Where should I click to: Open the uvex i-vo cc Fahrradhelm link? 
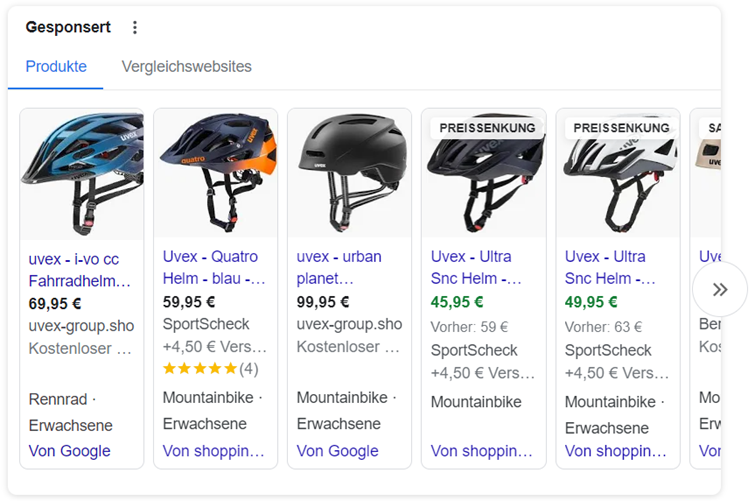(80, 269)
